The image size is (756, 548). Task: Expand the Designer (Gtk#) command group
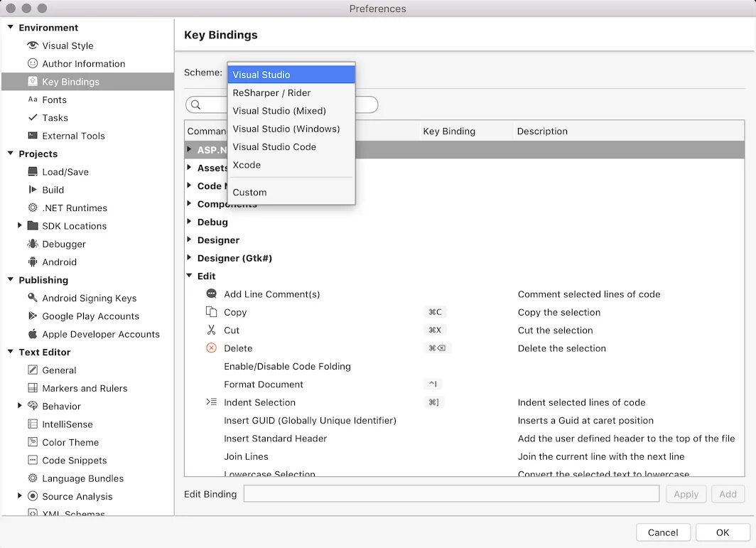click(x=190, y=257)
